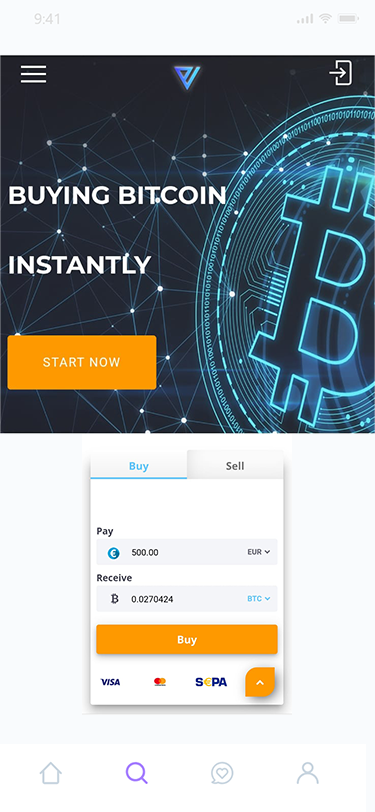Expand the BTC currency dropdown
The height and width of the screenshot is (812, 375).
point(258,599)
